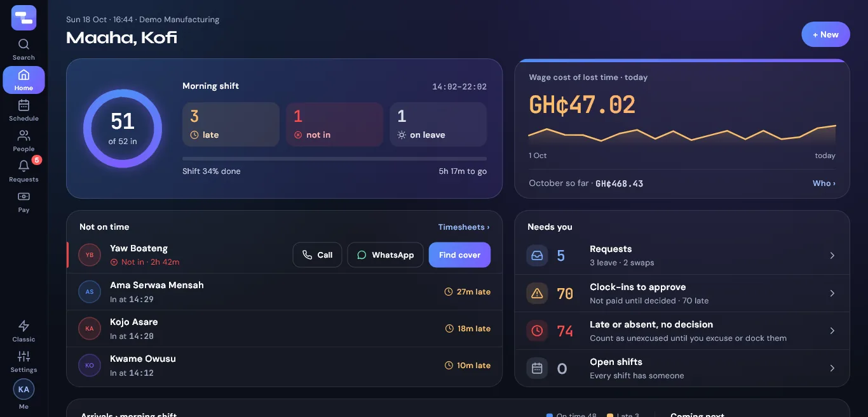This screenshot has width=868, height=417.
Task: Click the app logo in the sidebar
Action: click(24, 18)
